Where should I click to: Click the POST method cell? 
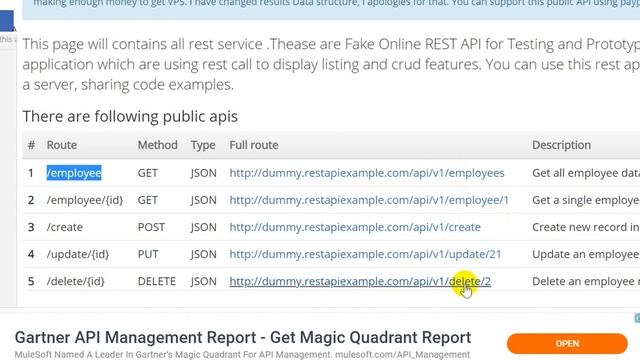pos(151,227)
